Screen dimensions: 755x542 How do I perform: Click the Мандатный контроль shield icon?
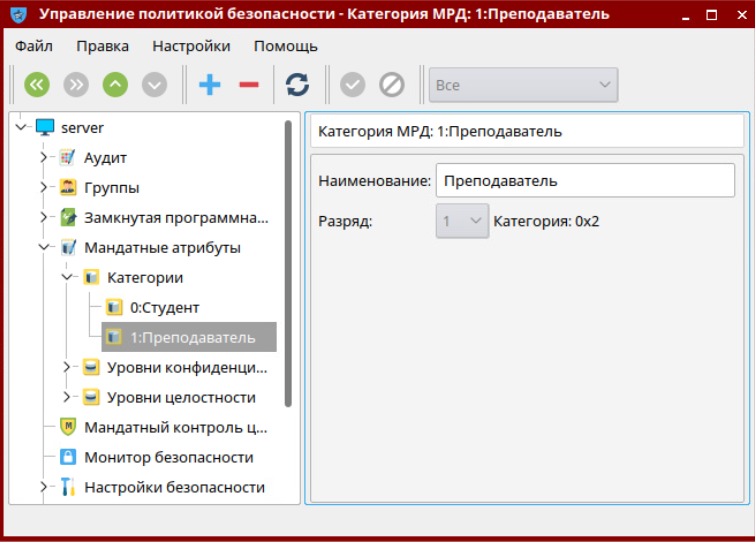(68, 427)
